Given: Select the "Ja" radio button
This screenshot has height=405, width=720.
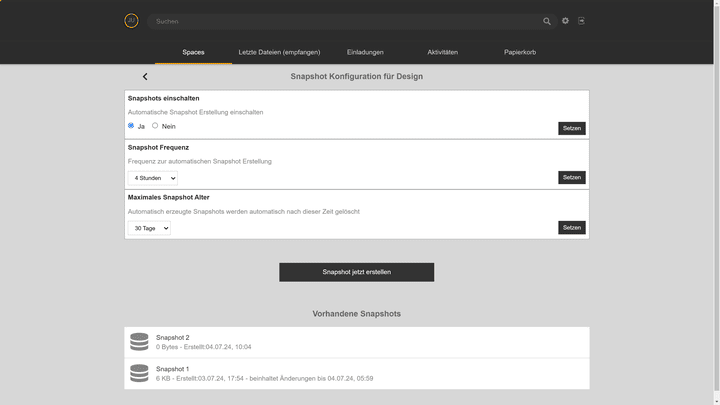Looking at the screenshot, I should 131,126.
